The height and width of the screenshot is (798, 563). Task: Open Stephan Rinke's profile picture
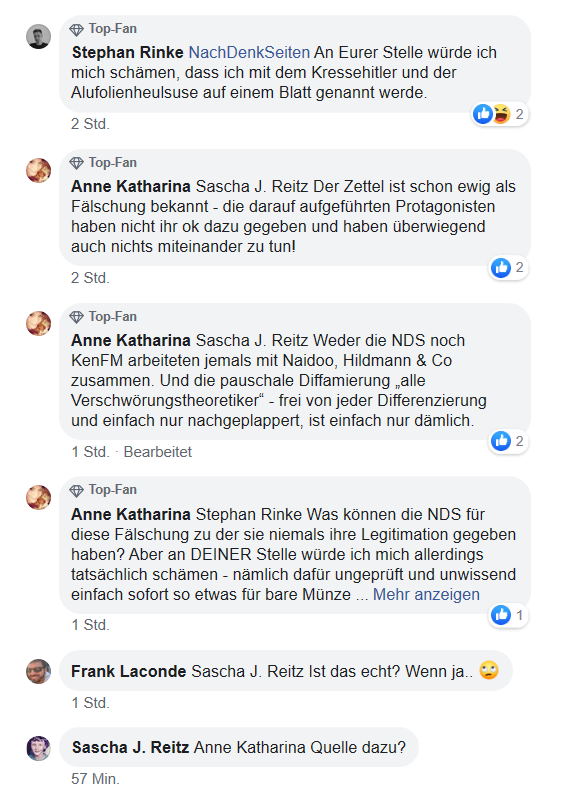(39, 37)
